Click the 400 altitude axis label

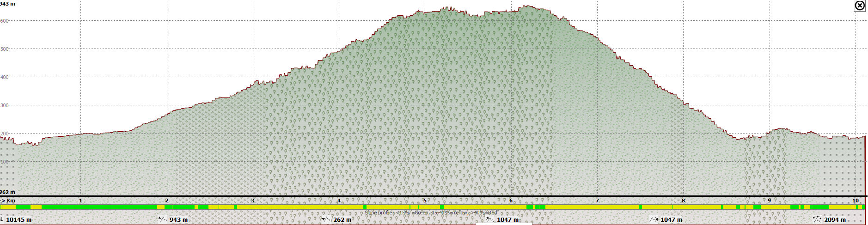[4, 77]
